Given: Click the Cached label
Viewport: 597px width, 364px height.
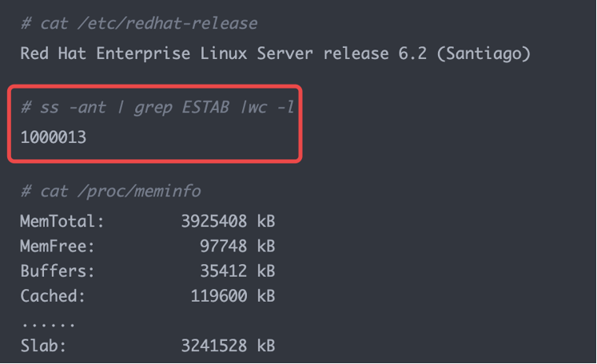Looking at the screenshot, I should pyautogui.click(x=53, y=296).
